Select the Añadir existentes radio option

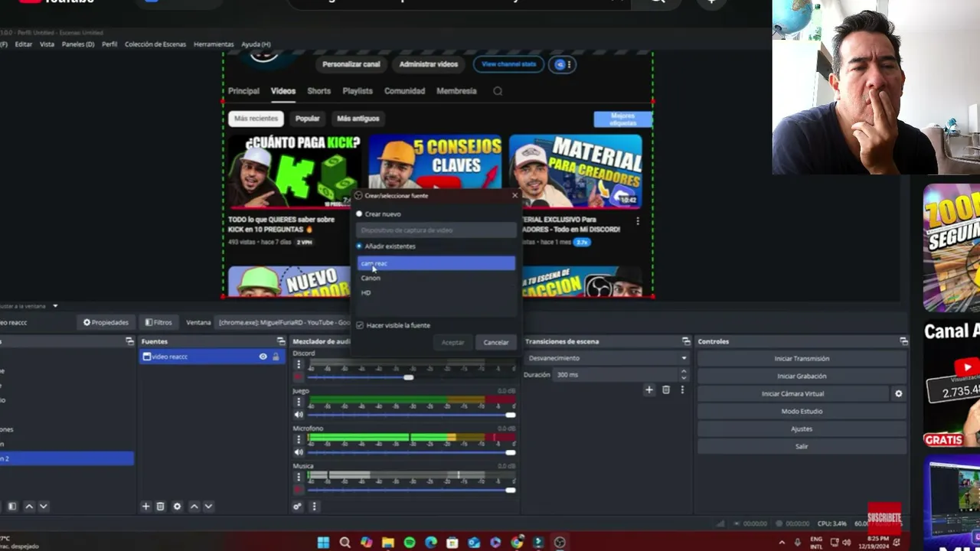tap(359, 246)
